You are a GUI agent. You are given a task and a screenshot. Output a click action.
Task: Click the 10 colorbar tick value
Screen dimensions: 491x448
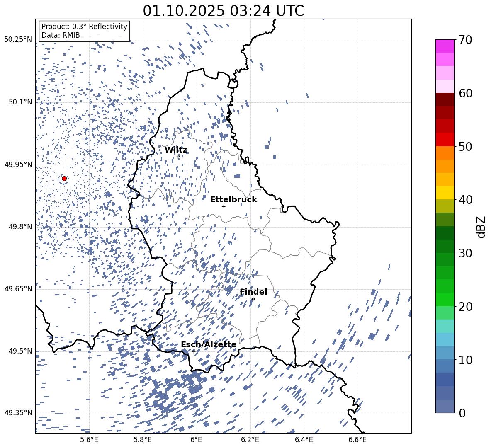tap(465, 360)
